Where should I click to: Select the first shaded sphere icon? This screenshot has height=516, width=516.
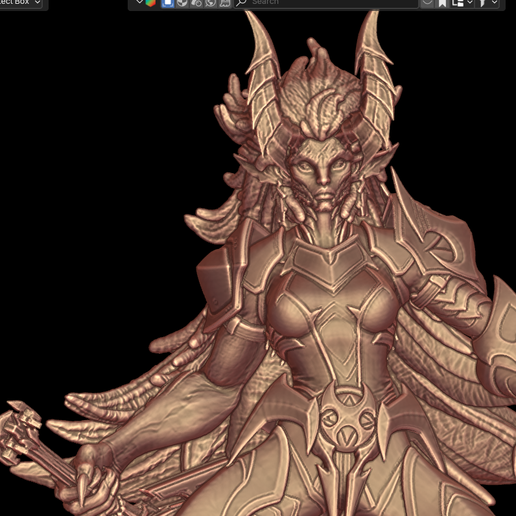point(182,3)
